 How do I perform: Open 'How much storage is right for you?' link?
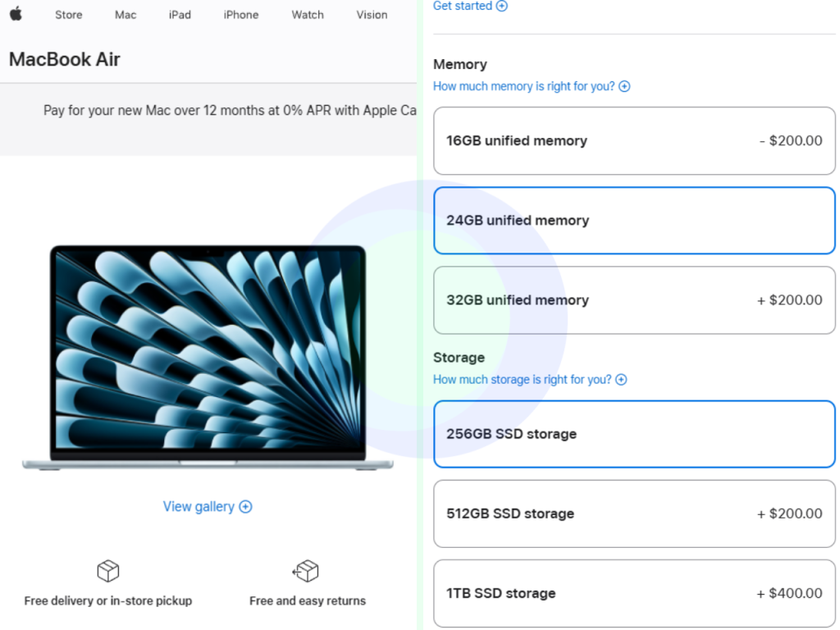(x=530, y=379)
